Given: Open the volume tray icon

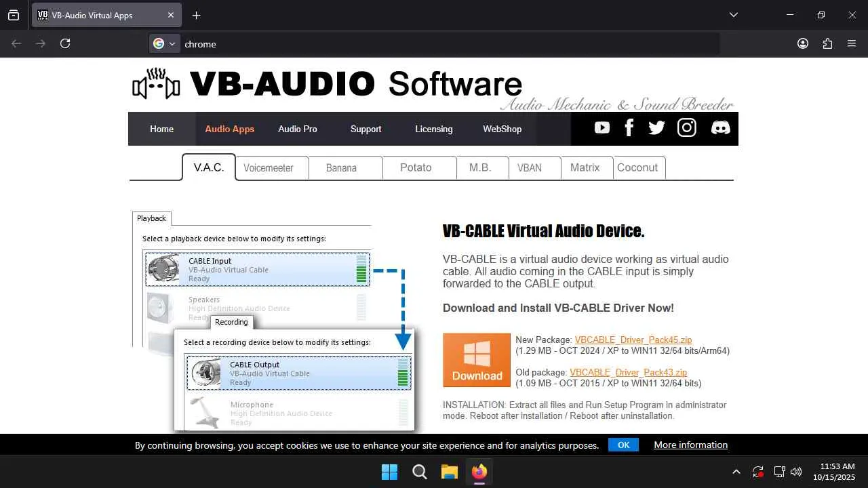Looking at the screenshot, I should [x=796, y=472].
